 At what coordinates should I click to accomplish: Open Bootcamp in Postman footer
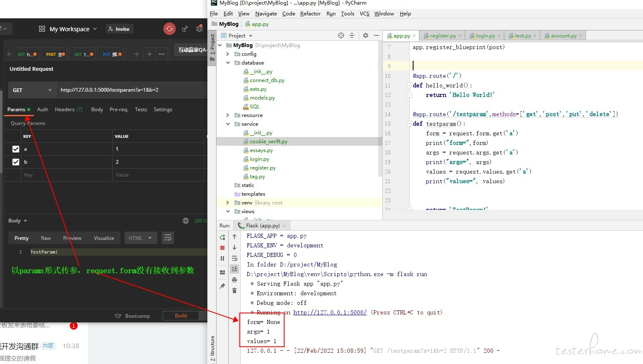click(x=132, y=316)
